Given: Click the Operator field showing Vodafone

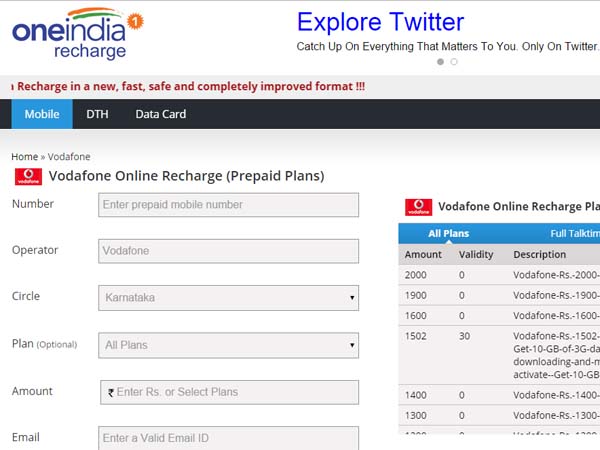Looking at the screenshot, I should tap(229, 251).
